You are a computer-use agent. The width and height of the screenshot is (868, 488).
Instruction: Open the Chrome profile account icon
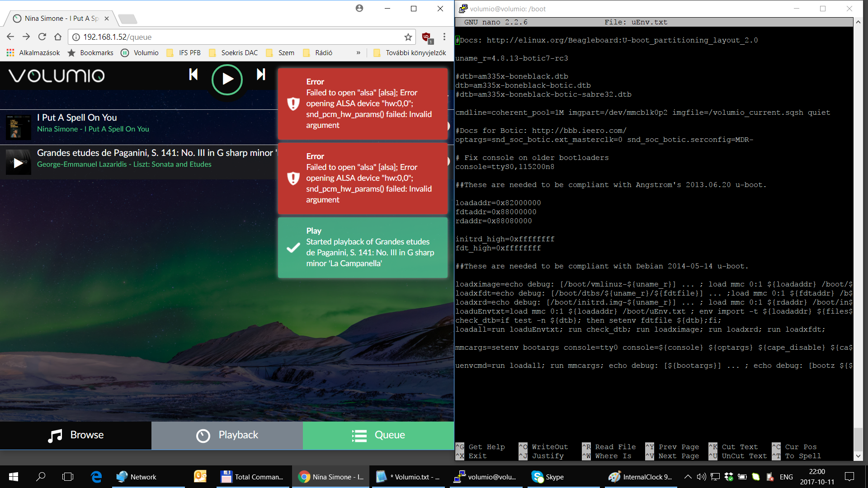click(359, 8)
